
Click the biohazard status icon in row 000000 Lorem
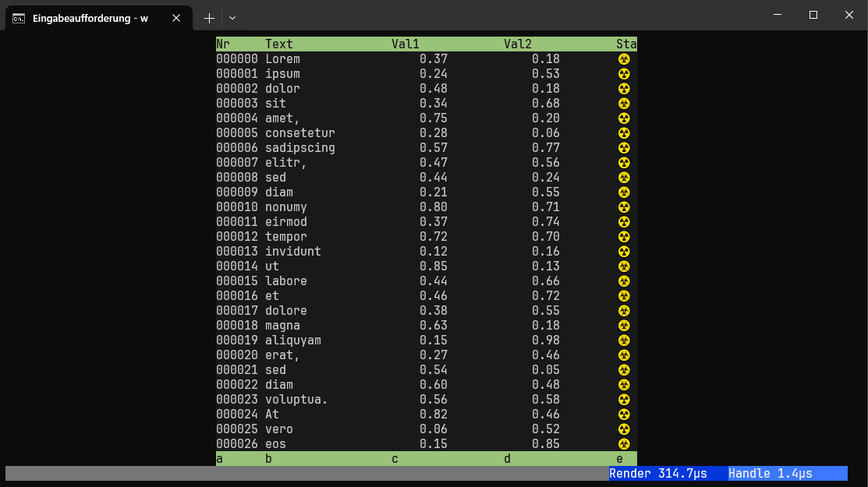click(x=624, y=59)
